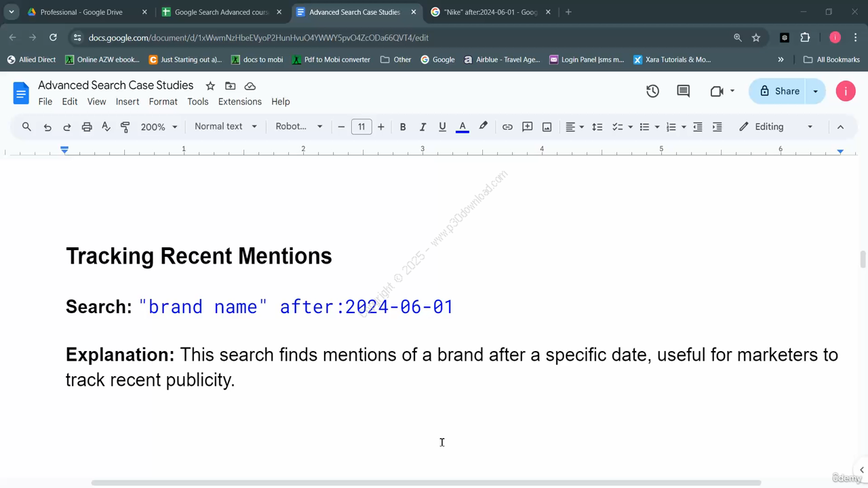Screen dimensions: 868x488
Task: Open the Roboto font dropdown
Action: 299,127
